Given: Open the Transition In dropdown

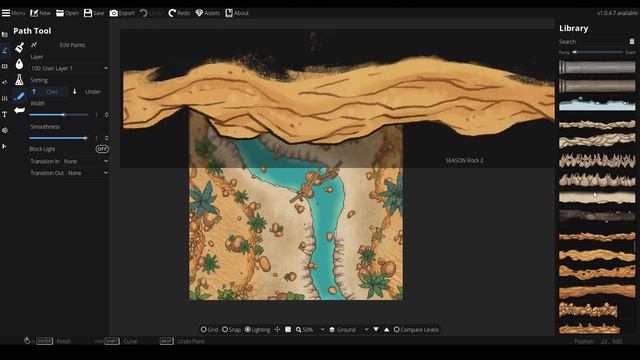Looking at the screenshot, I should click(x=69, y=161).
